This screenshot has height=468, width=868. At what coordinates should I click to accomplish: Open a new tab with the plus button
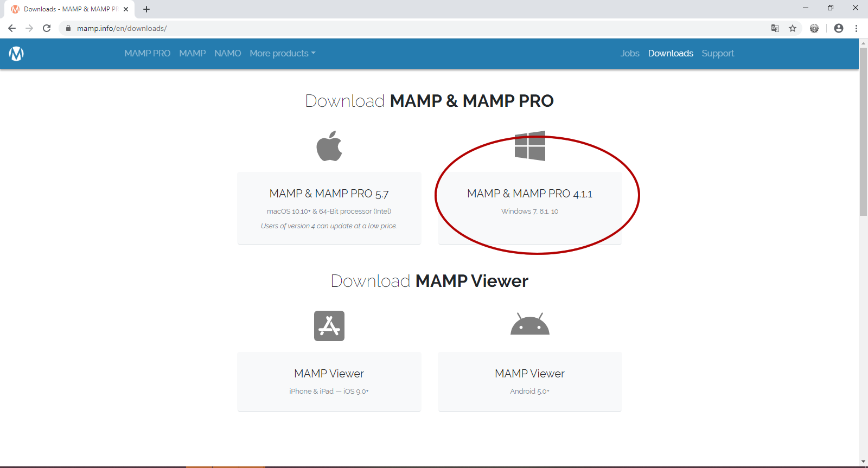point(146,9)
